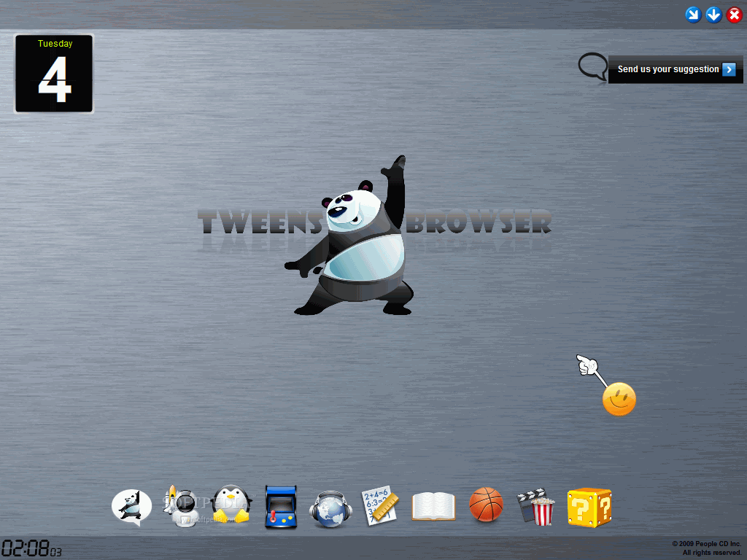Open the globe with headphones icon
This screenshot has width=747, height=560.
click(x=330, y=508)
